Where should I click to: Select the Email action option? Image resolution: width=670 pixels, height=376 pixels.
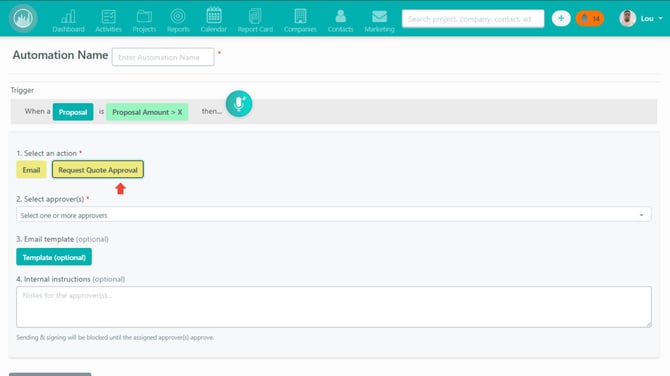[x=31, y=170]
